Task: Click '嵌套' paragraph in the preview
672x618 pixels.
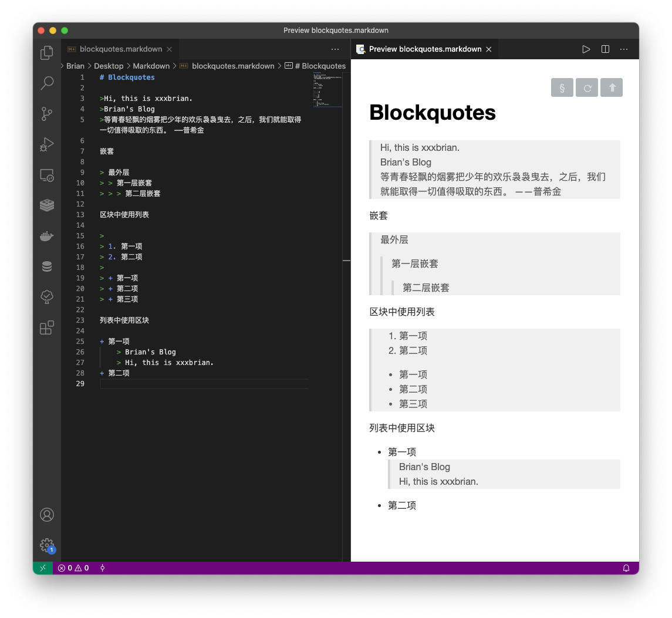Action: tap(379, 215)
